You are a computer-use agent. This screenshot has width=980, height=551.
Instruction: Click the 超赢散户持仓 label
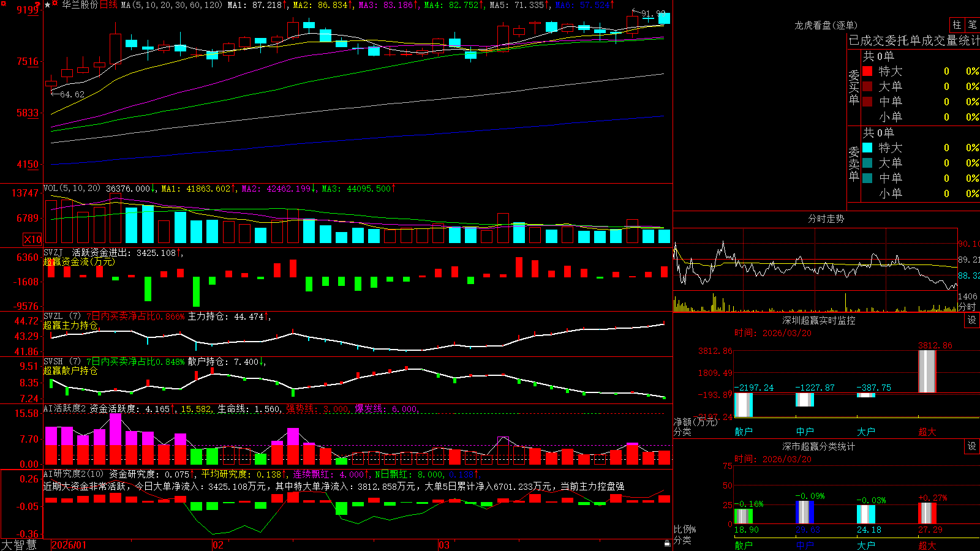coord(70,370)
